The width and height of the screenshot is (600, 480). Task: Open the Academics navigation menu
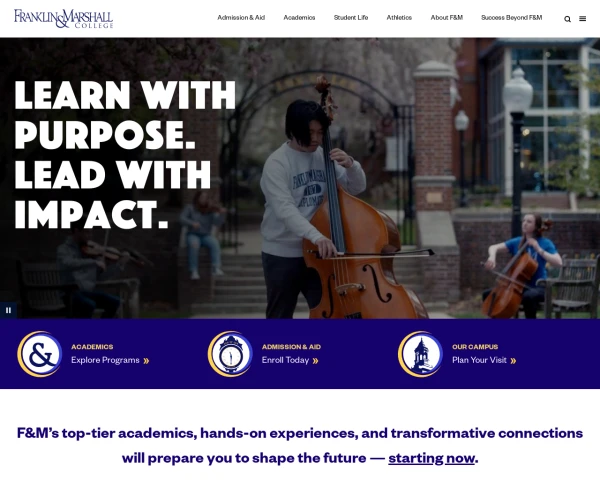click(x=299, y=18)
